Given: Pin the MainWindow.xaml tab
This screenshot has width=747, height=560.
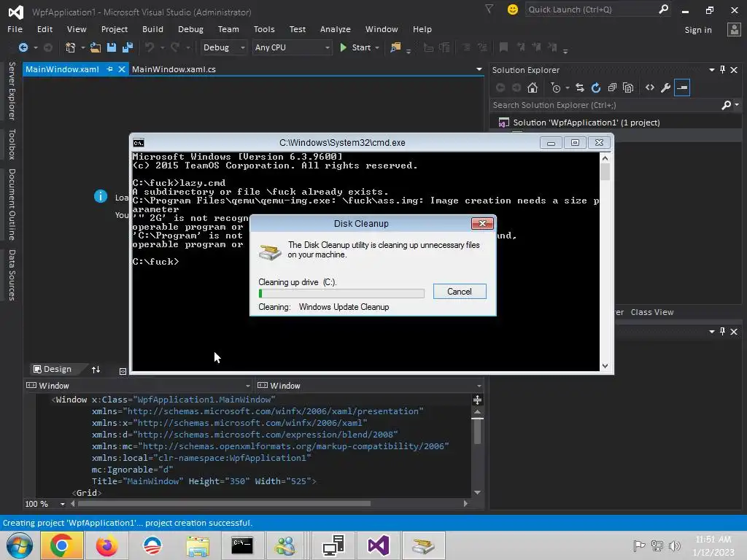Looking at the screenshot, I should coord(109,69).
